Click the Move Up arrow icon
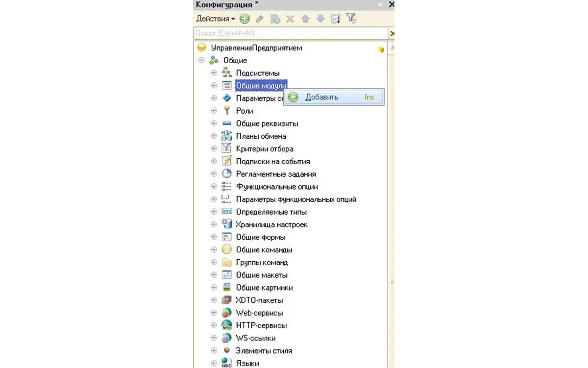 coord(305,19)
